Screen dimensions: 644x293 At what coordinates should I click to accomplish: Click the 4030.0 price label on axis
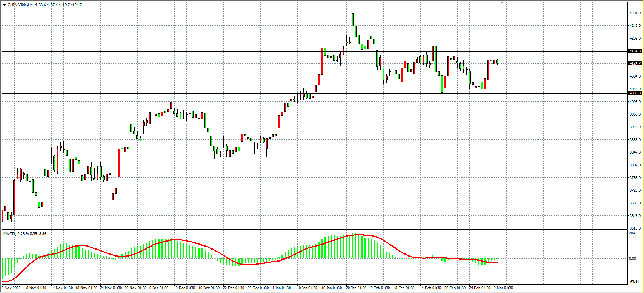click(x=635, y=93)
